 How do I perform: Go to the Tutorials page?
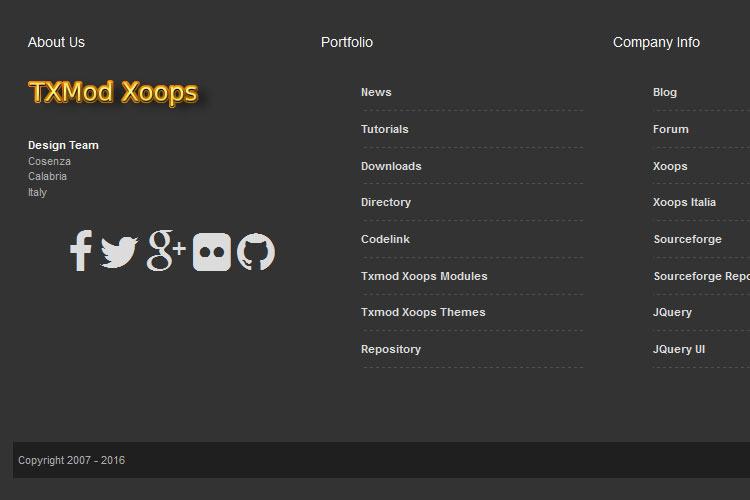(x=384, y=130)
